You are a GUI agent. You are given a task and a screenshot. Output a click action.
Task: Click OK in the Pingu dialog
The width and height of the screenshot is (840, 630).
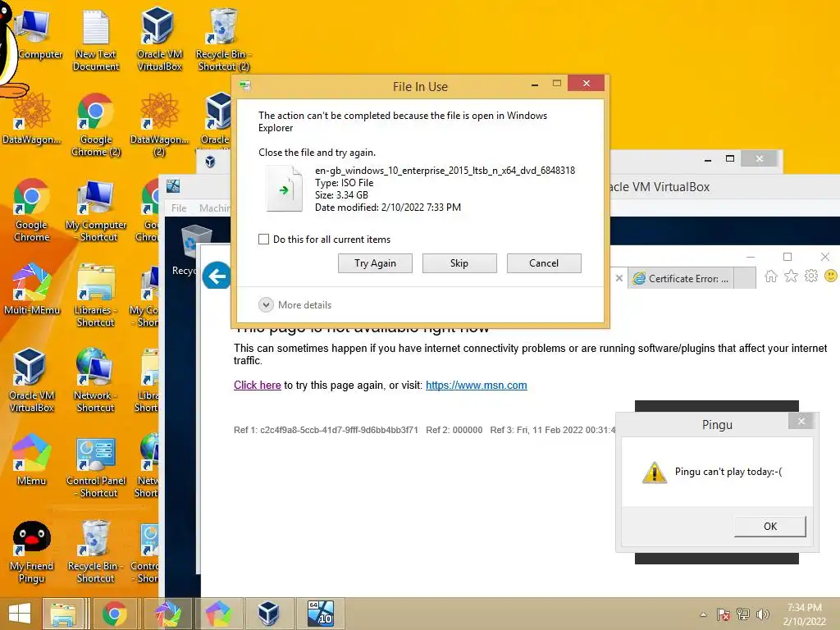coord(769,526)
